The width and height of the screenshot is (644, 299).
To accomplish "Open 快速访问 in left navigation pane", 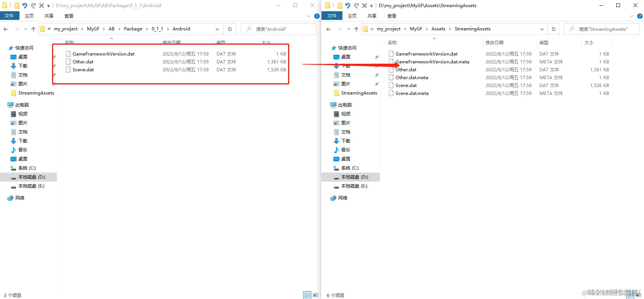I will [24, 48].
